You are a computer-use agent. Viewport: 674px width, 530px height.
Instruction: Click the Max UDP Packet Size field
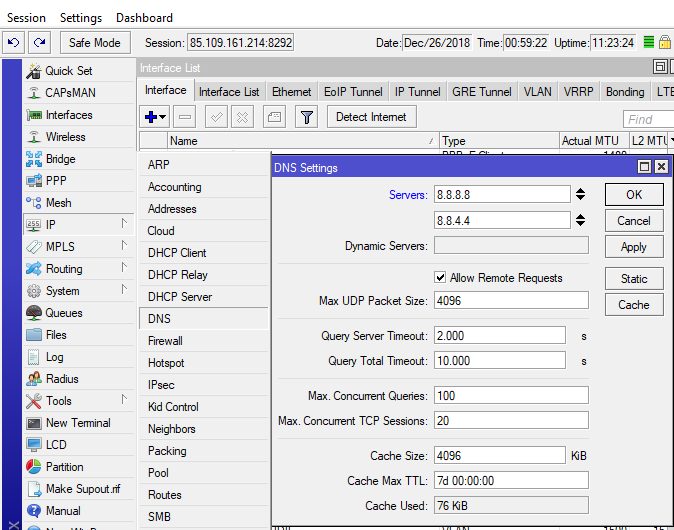pos(511,300)
